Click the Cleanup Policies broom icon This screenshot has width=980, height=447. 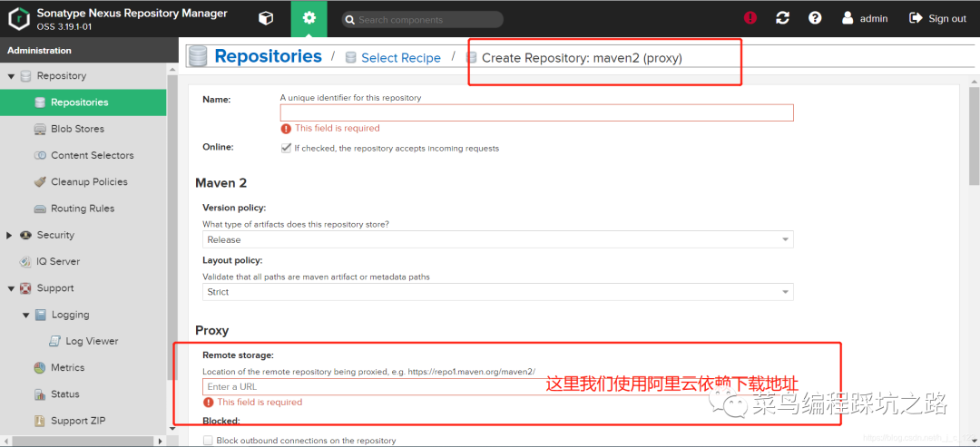point(40,181)
